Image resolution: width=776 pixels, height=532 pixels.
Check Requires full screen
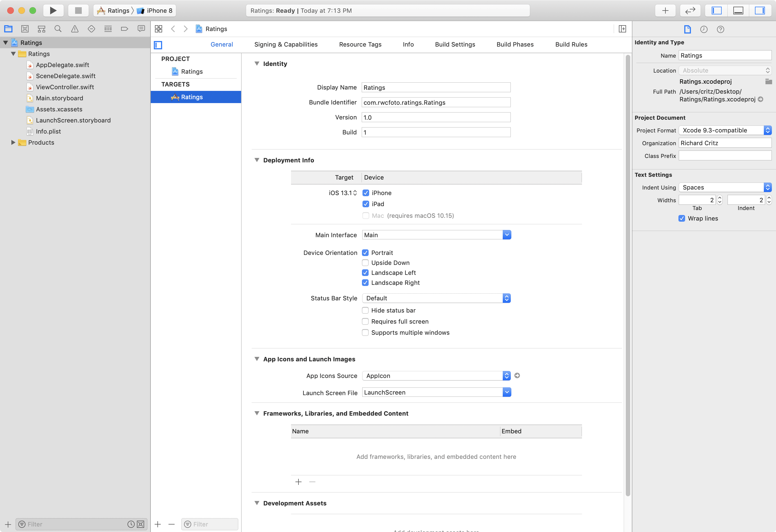[x=365, y=321]
